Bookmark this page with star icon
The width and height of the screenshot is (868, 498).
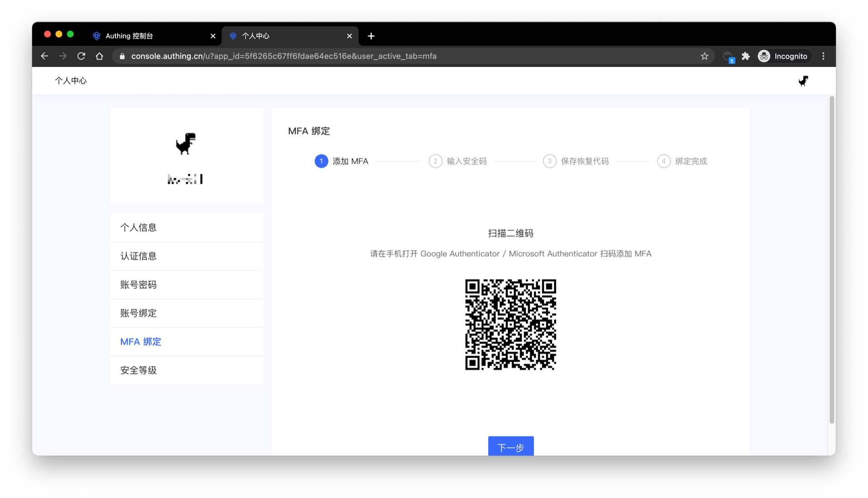pyautogui.click(x=704, y=56)
